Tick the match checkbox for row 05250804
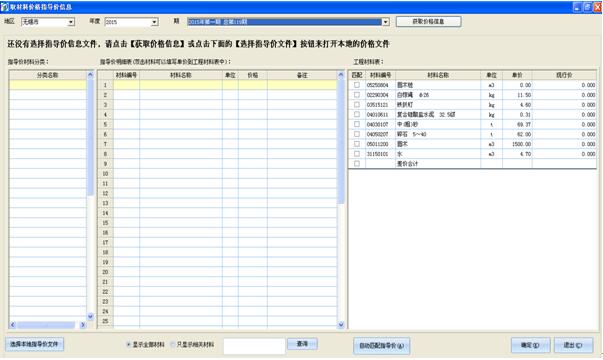The image size is (603, 360). pyautogui.click(x=357, y=85)
